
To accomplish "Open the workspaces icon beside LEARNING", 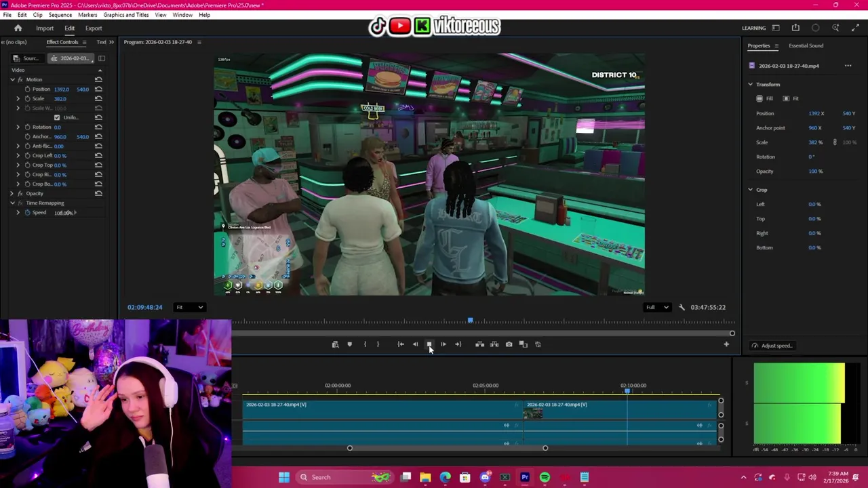I will click(x=776, y=28).
